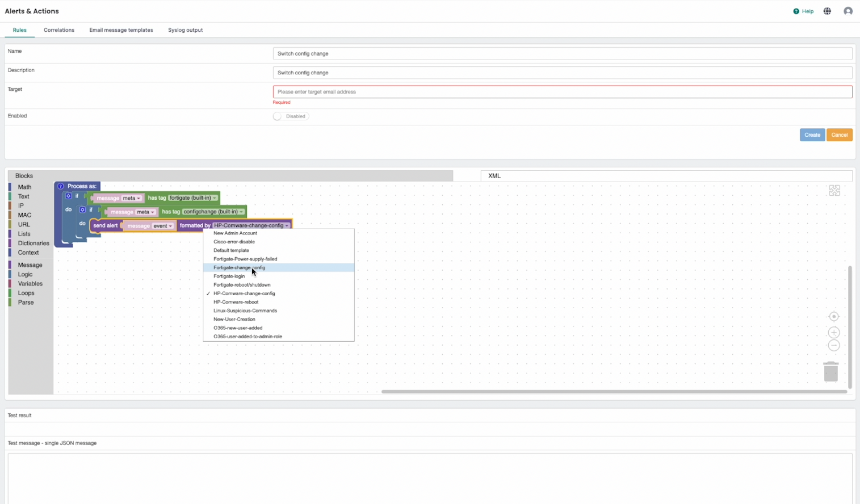Click the gear icon on outer if block

(x=69, y=196)
